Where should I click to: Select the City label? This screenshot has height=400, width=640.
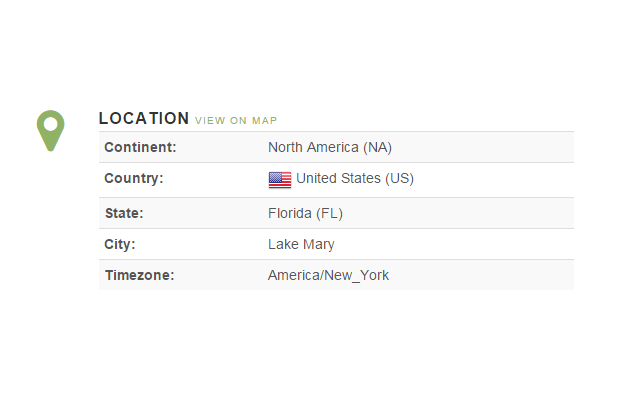tap(120, 244)
